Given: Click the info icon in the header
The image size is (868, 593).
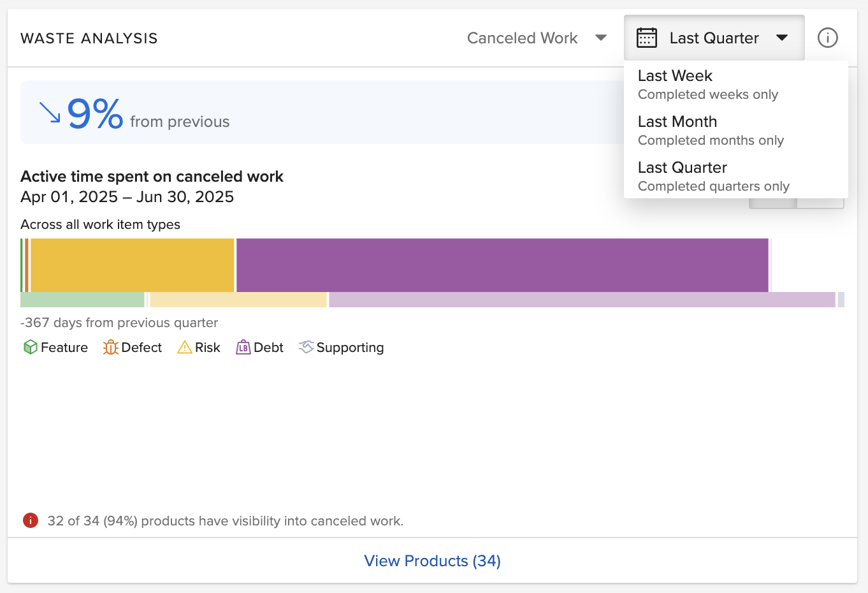Looking at the screenshot, I should (827, 38).
